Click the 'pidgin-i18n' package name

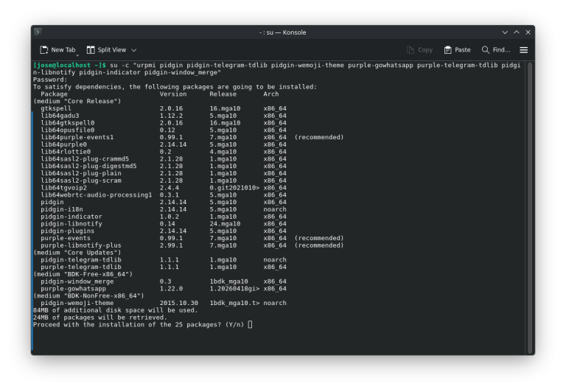tap(62, 209)
